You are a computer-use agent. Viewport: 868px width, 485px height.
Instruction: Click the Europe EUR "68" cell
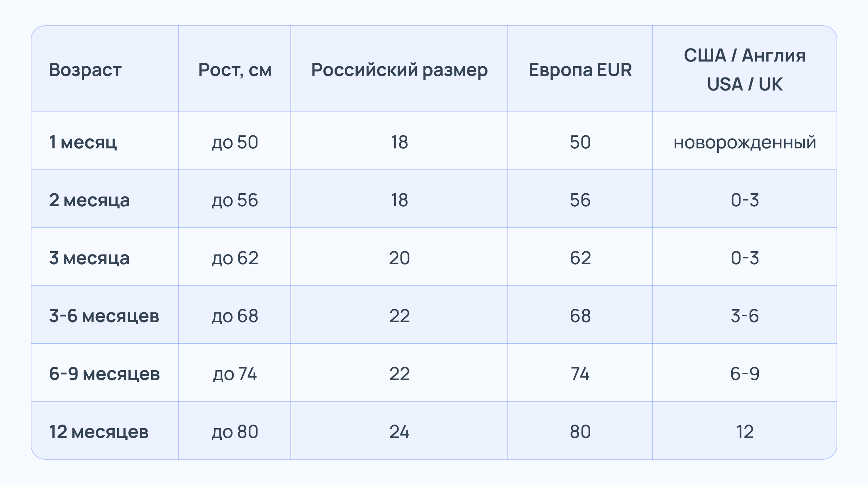(x=580, y=316)
